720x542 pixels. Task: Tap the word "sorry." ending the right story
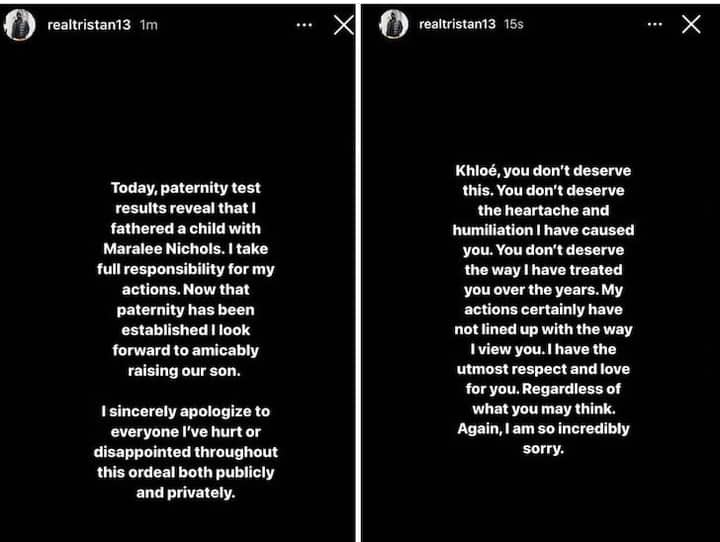click(543, 448)
